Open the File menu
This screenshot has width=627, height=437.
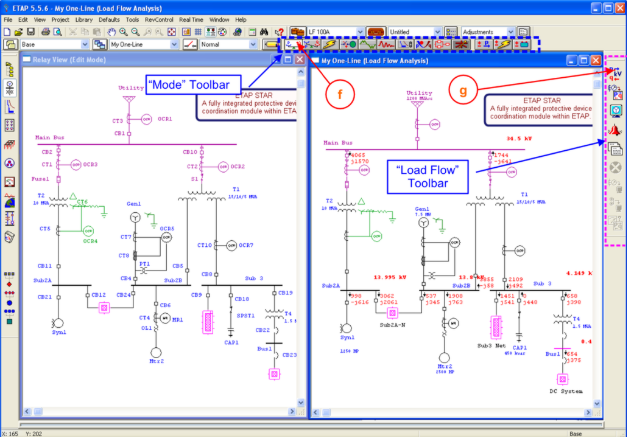tap(8, 20)
